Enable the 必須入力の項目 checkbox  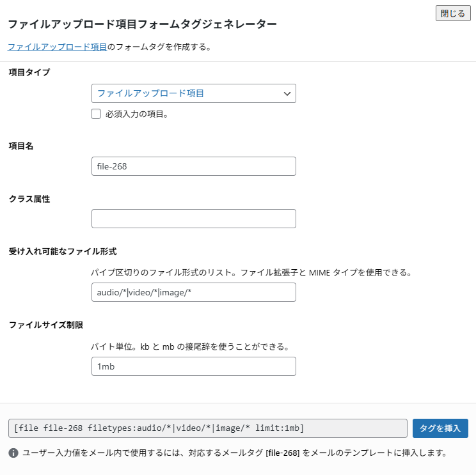pyautogui.click(x=97, y=114)
